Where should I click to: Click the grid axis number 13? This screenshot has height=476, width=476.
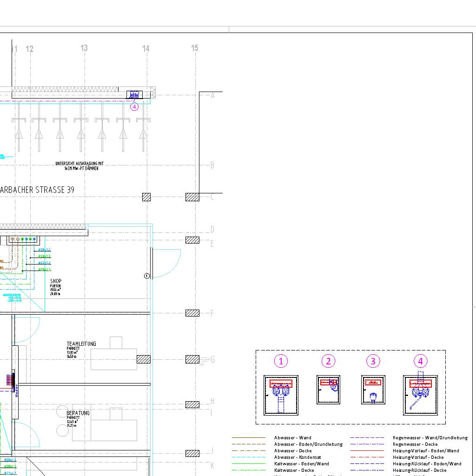pyautogui.click(x=84, y=48)
